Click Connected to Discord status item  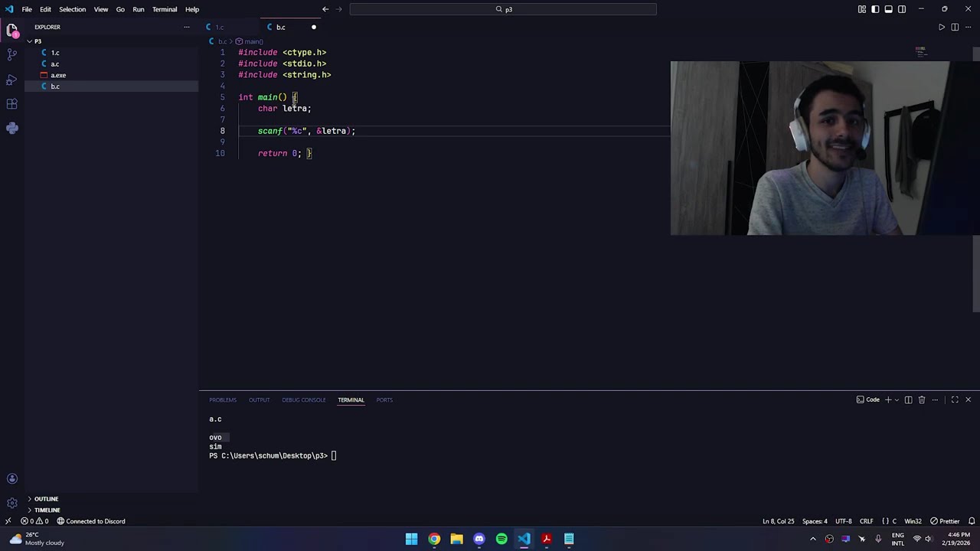pos(90,521)
